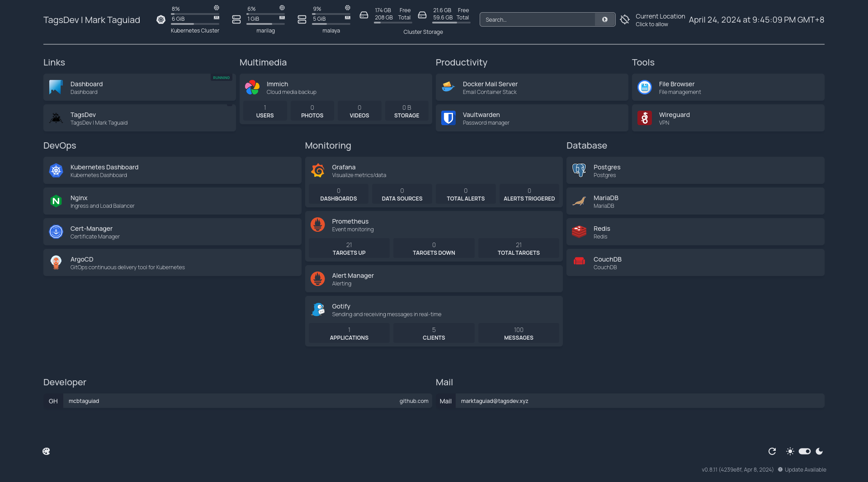This screenshot has width=868, height=482.
Task: Click the Update Available link
Action: coord(805,470)
